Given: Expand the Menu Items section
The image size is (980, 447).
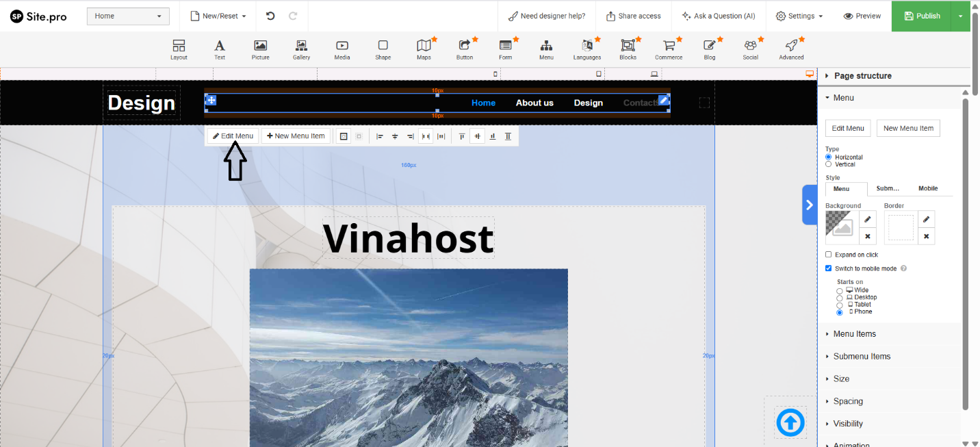Looking at the screenshot, I should [x=854, y=334].
